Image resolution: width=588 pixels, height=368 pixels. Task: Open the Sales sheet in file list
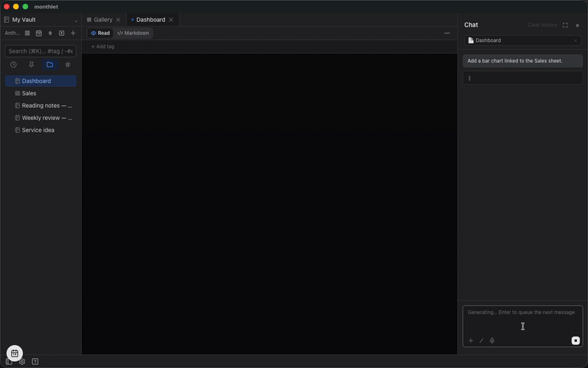pyautogui.click(x=41, y=93)
